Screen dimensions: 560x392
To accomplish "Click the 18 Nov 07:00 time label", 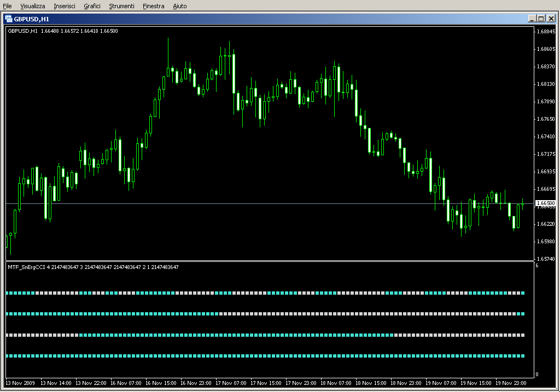I will pos(336,383).
